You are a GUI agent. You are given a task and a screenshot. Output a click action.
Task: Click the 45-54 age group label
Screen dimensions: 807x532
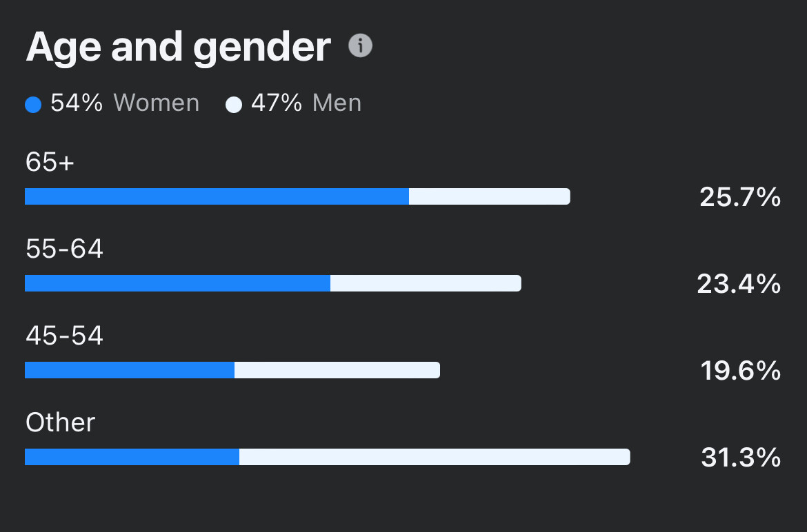pos(64,336)
